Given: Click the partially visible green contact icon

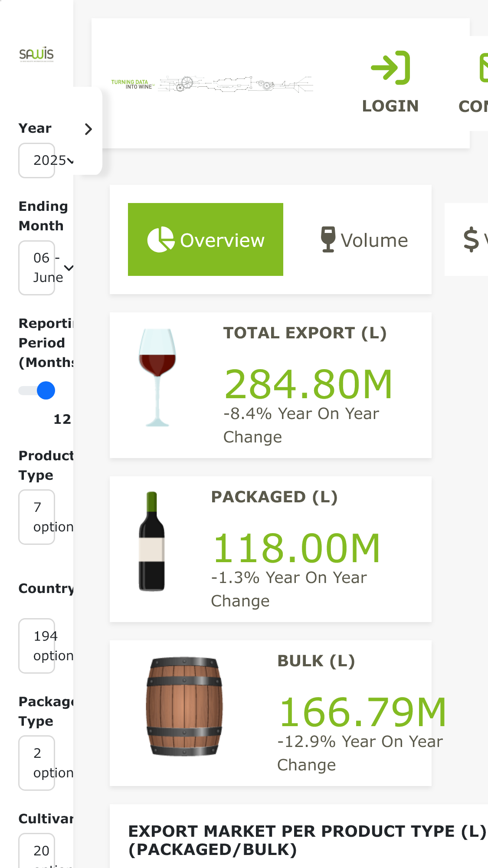Looking at the screenshot, I should (483, 68).
